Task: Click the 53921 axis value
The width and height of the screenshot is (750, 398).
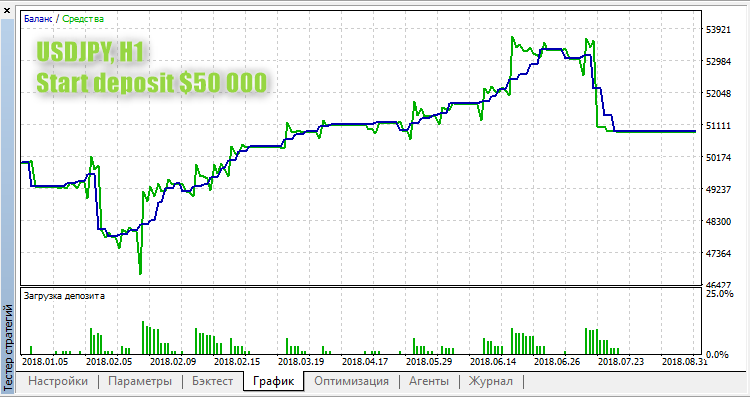Action: (x=718, y=30)
